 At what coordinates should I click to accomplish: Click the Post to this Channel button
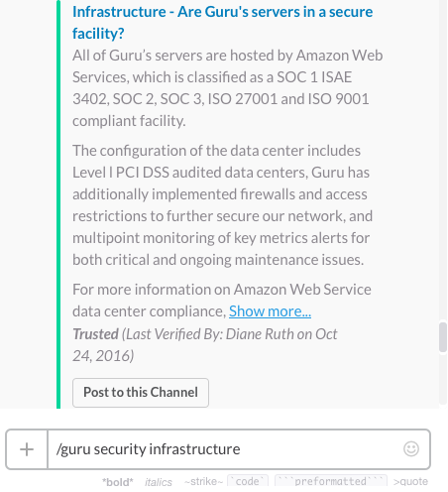click(141, 393)
